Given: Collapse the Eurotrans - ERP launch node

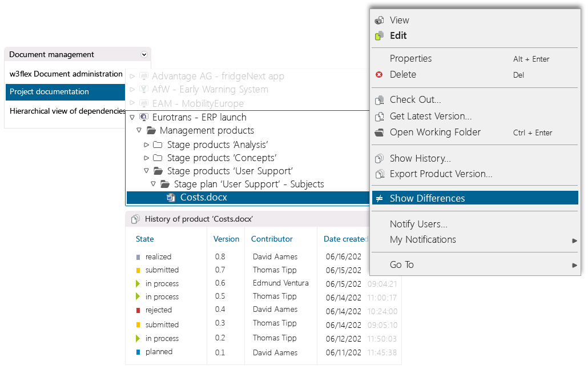Looking at the screenshot, I should [x=132, y=118].
